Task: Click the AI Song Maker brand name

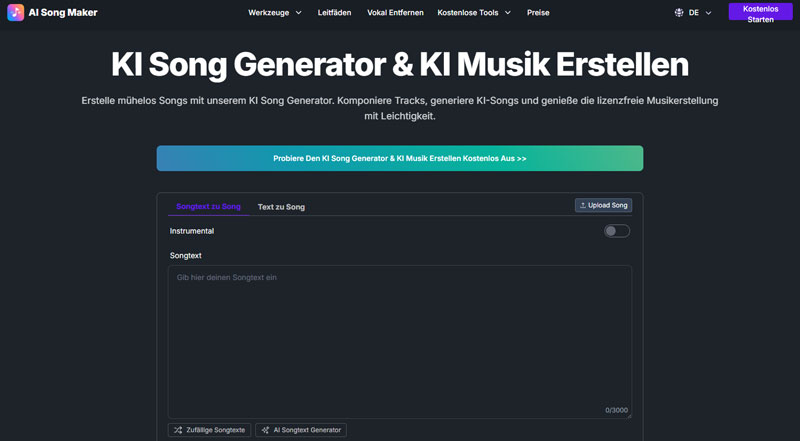Action: (x=63, y=13)
